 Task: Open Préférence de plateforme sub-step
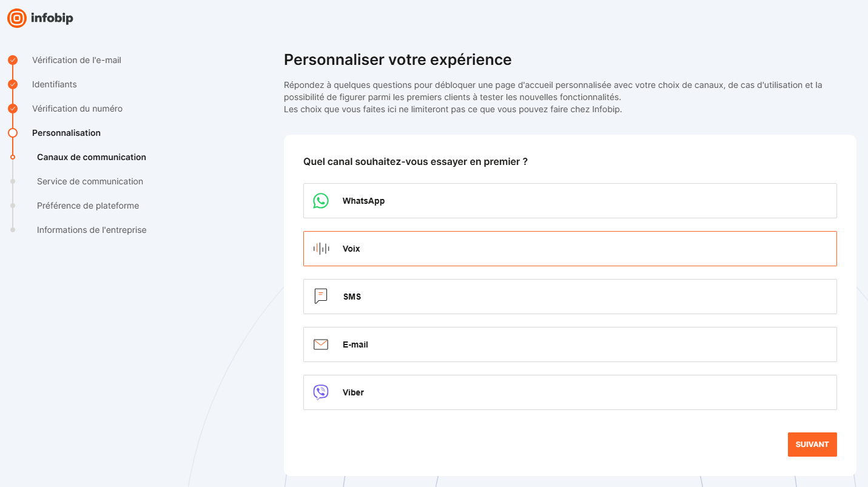[88, 206]
